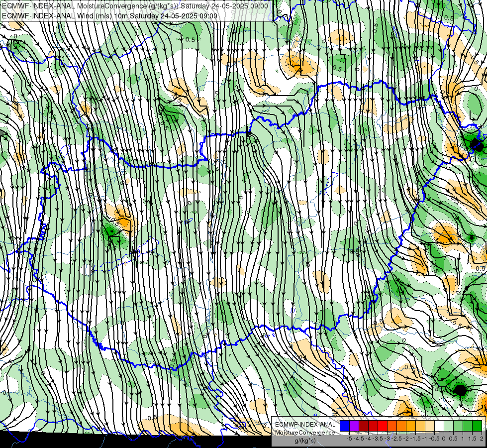Viewport: 487px width, 448px height.
Task: Select the white legend color swatch
Action: point(439,426)
